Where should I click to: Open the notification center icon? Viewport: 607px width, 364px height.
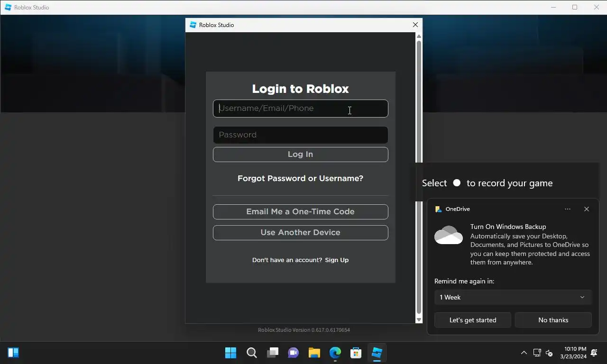(595, 353)
